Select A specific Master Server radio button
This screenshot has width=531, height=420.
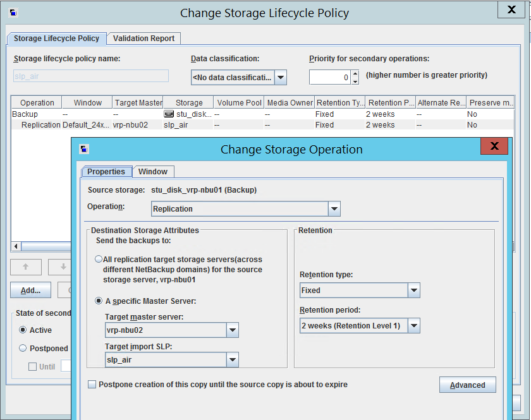(99, 301)
